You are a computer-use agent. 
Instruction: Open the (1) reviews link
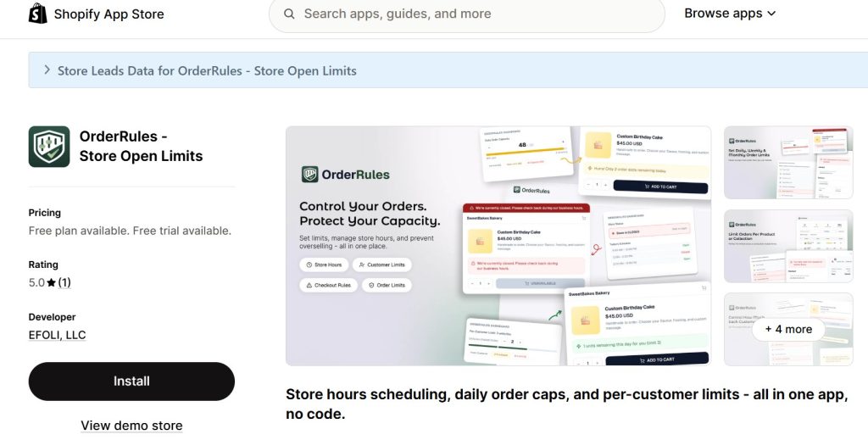click(x=64, y=283)
